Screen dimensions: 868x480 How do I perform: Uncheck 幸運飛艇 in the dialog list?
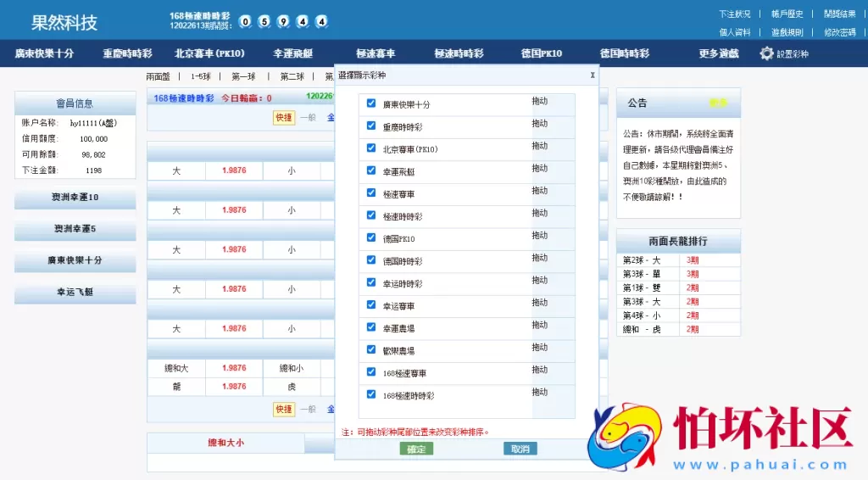pyautogui.click(x=371, y=170)
